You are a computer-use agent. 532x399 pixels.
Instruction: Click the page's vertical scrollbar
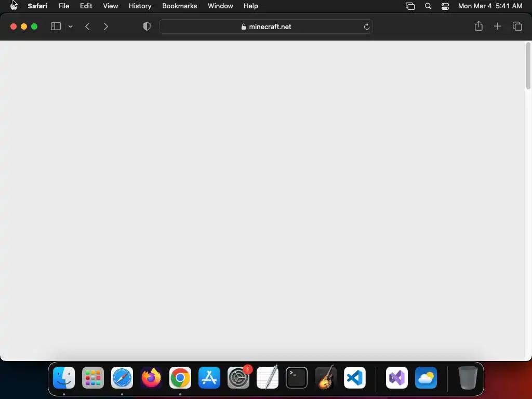tap(528, 66)
